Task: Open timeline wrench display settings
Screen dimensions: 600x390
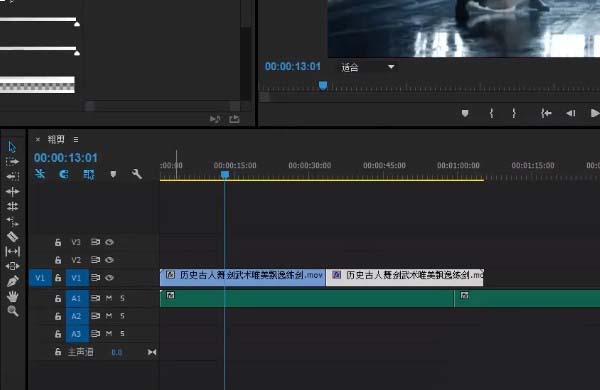Action: (137, 174)
